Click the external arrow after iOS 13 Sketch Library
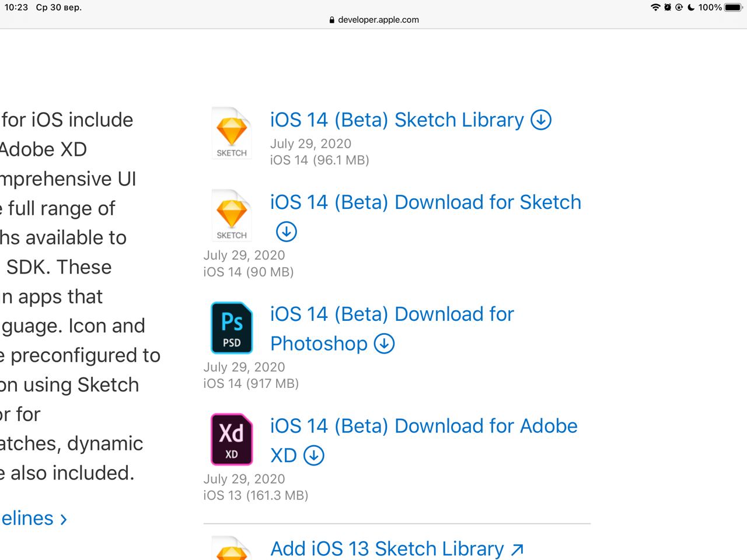 [517, 549]
